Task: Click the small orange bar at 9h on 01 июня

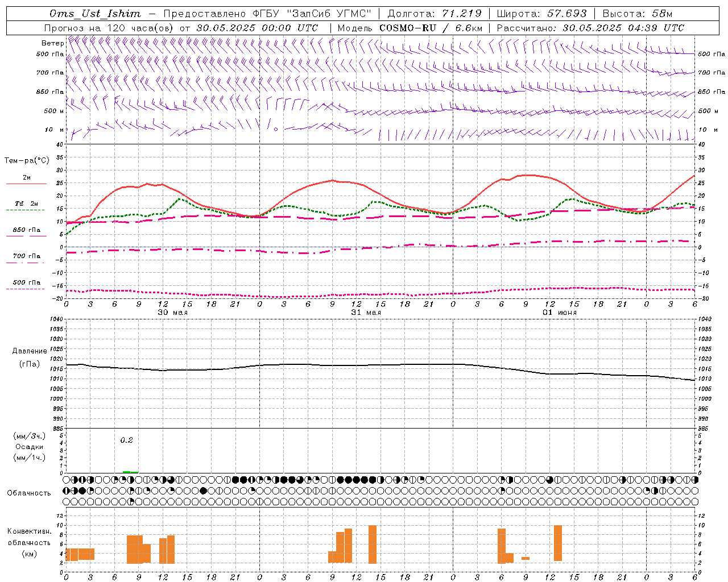Action: (x=526, y=558)
